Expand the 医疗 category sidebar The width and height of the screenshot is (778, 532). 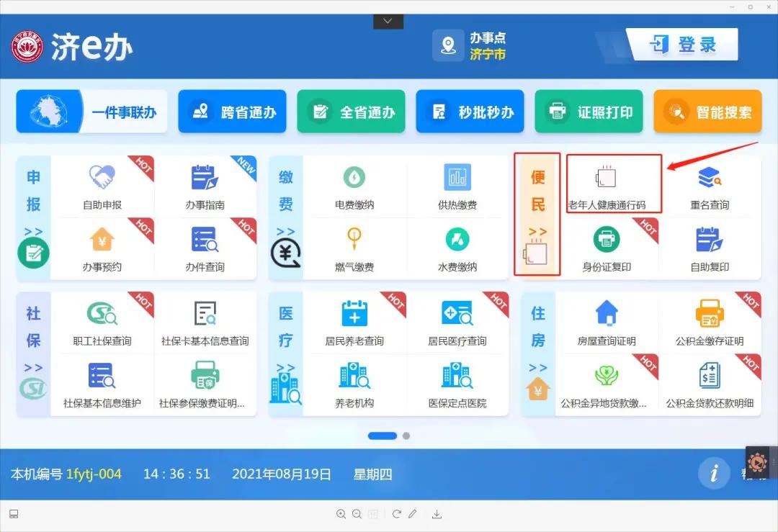point(286,354)
